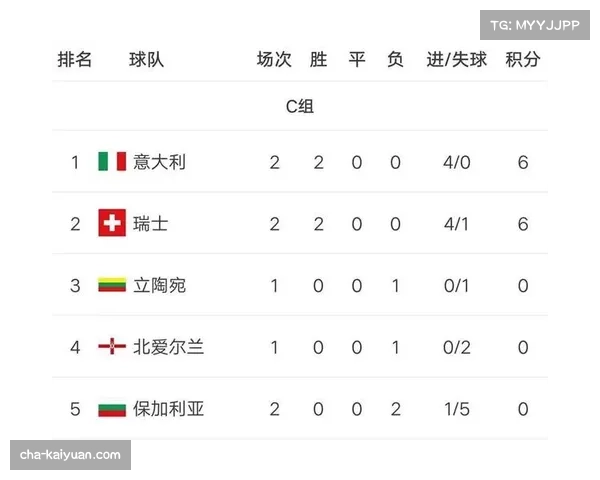Select the 立陶宛 team name
This screenshot has width=600, height=480.
159,286
